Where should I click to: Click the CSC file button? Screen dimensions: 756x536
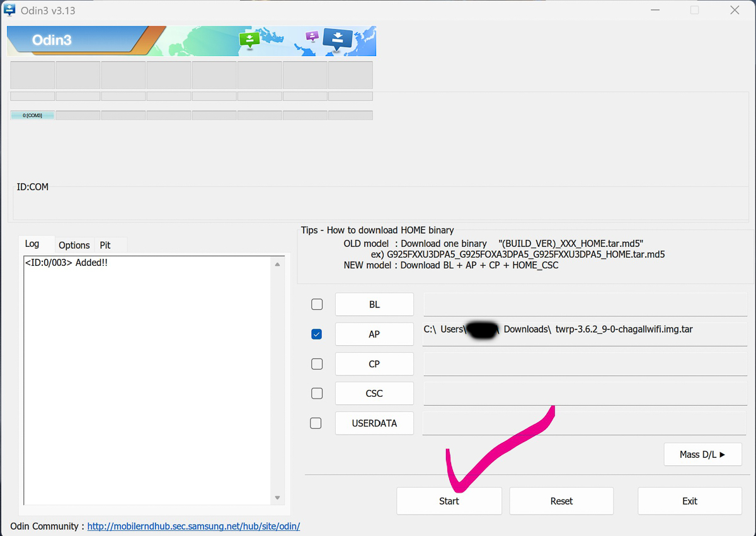(374, 393)
